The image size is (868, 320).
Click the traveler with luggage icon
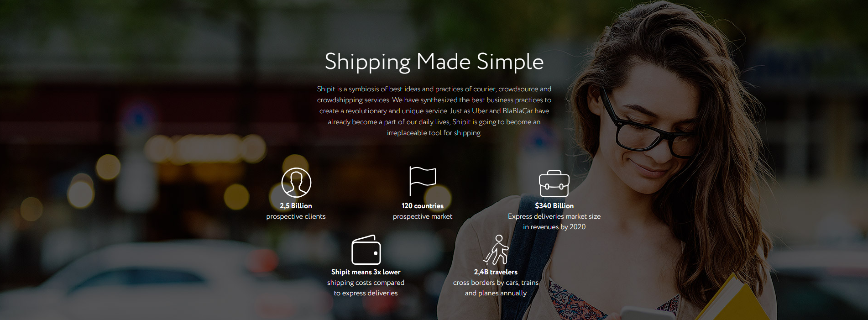pyautogui.click(x=496, y=250)
